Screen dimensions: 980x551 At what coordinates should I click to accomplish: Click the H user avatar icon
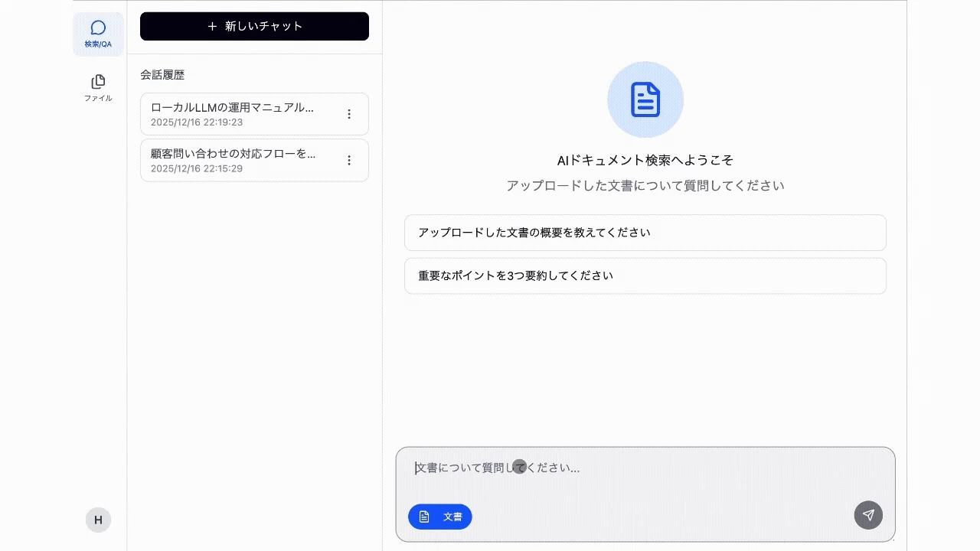point(98,520)
